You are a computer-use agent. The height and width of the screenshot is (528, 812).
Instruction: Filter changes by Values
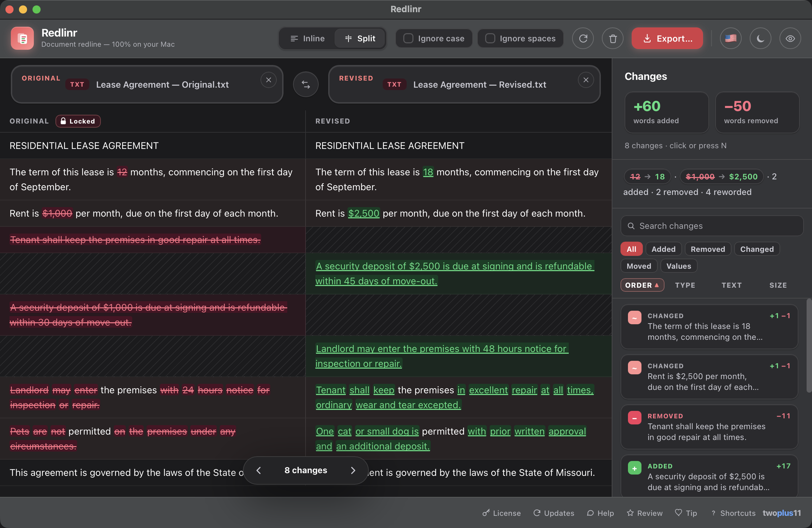pos(679,266)
